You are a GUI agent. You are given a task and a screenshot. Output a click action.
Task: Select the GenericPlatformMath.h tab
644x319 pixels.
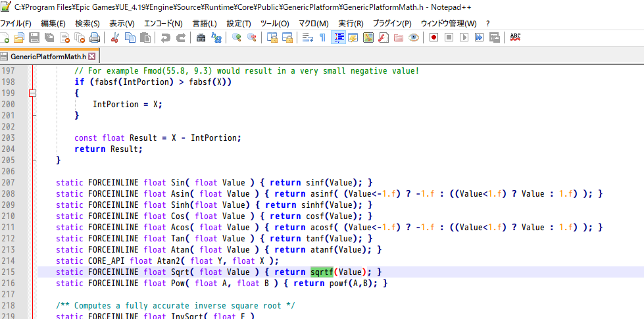click(48, 57)
